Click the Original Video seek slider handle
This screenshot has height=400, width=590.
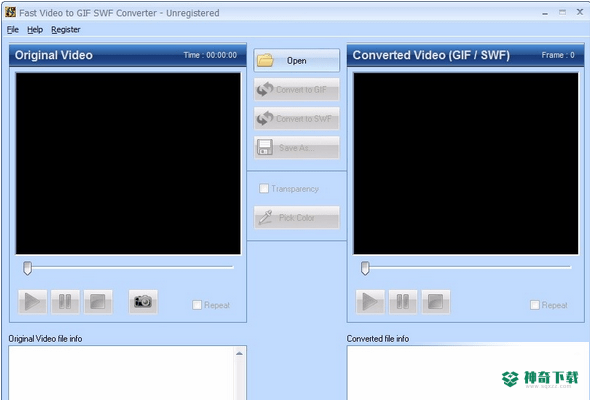pyautogui.click(x=27, y=268)
